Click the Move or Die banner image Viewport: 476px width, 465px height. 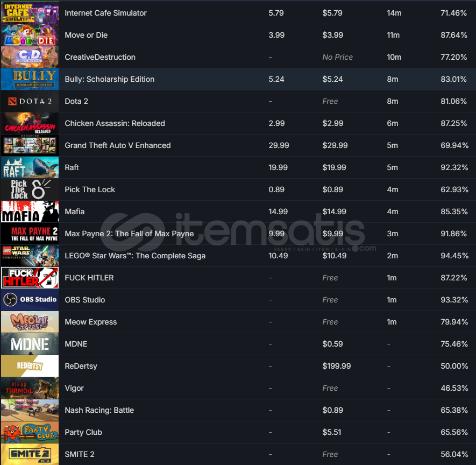[30, 35]
